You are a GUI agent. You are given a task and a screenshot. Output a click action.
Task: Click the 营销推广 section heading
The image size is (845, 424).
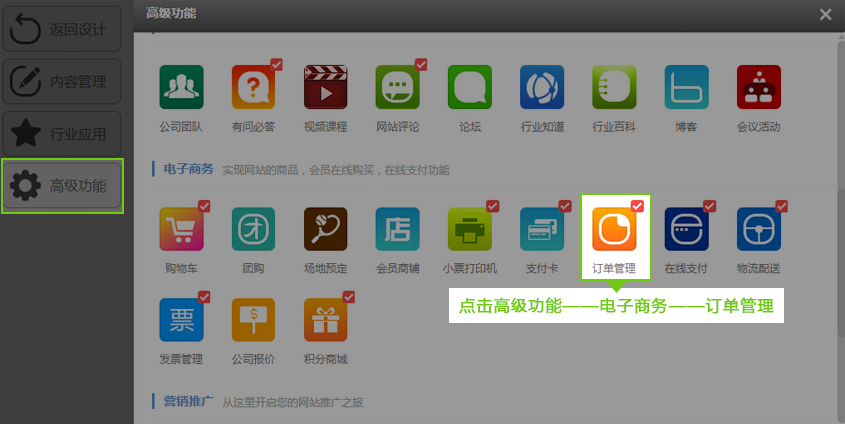tap(189, 401)
